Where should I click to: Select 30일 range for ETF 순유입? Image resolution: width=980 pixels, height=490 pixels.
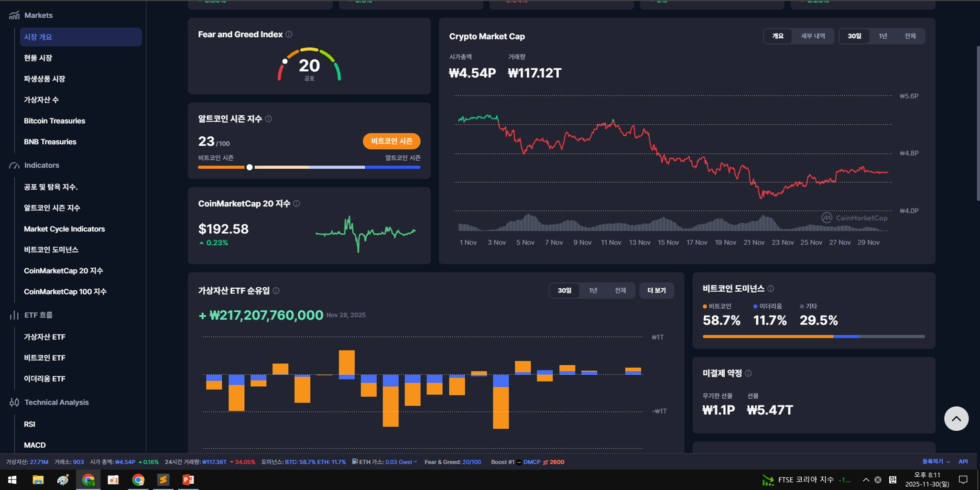click(565, 291)
